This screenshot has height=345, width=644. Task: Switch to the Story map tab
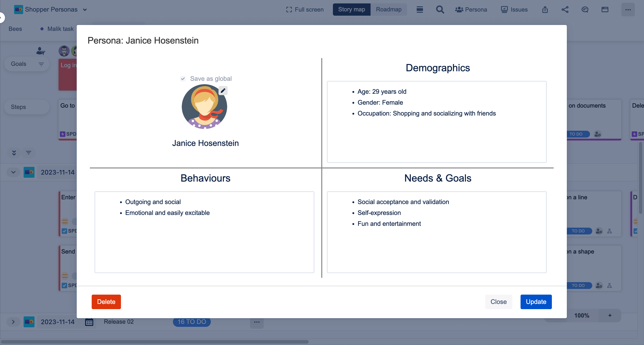coord(351,9)
